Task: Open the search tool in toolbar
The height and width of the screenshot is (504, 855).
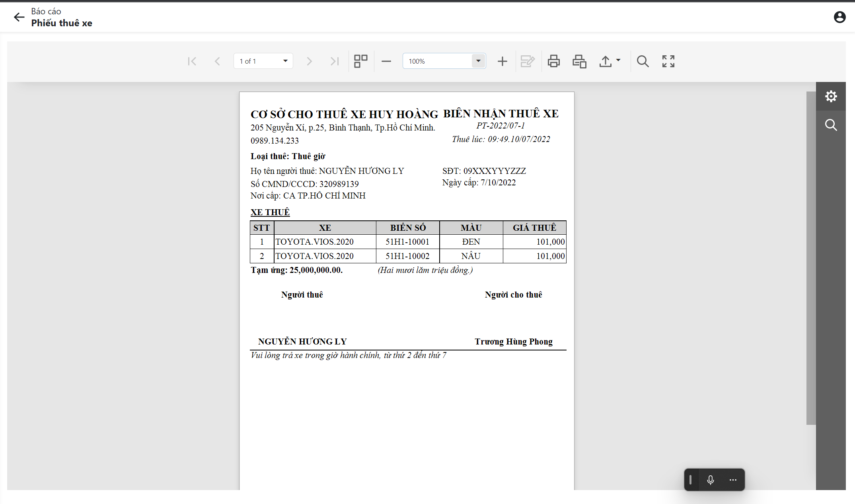Action: pyautogui.click(x=643, y=61)
